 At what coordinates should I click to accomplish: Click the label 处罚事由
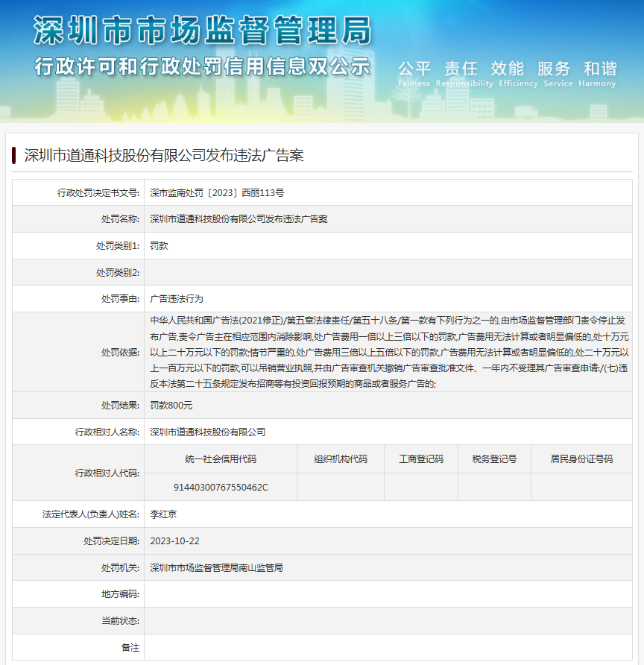pyautogui.click(x=121, y=299)
